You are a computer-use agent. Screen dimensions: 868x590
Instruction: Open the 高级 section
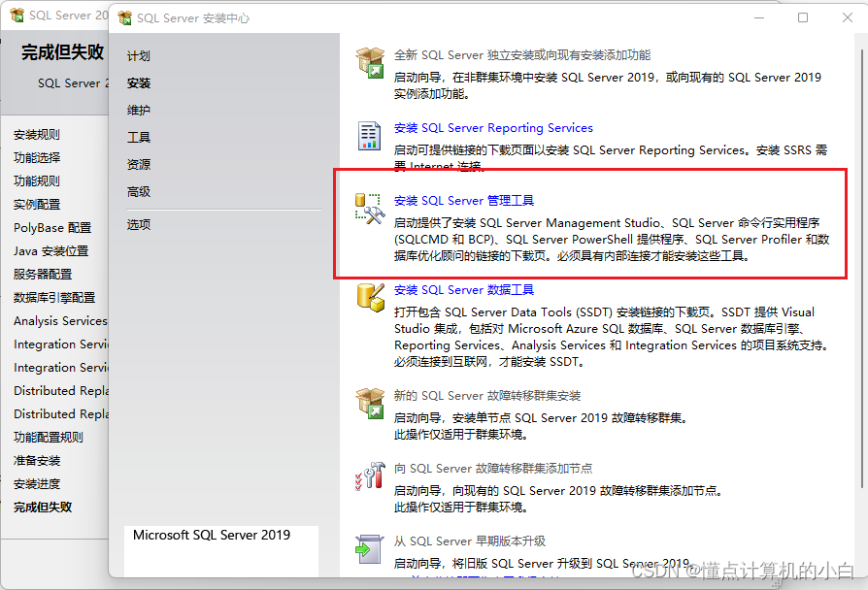139,191
